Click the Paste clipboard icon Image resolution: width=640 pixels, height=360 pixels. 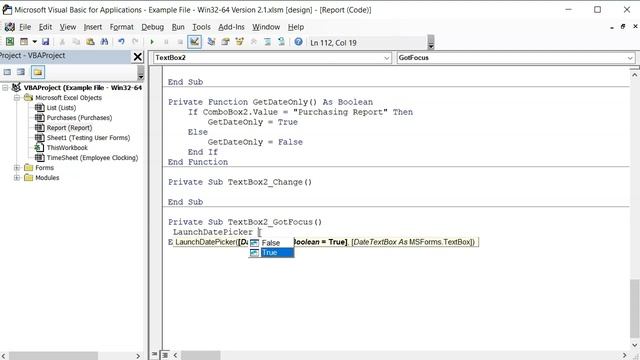(x=90, y=42)
